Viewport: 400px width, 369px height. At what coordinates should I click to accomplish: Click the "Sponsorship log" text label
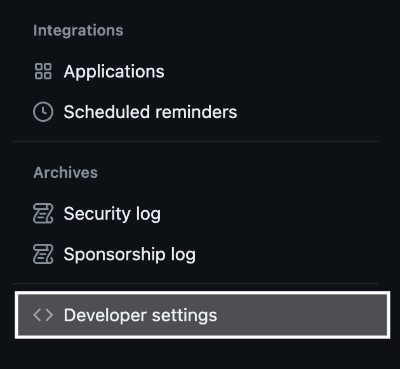point(130,255)
